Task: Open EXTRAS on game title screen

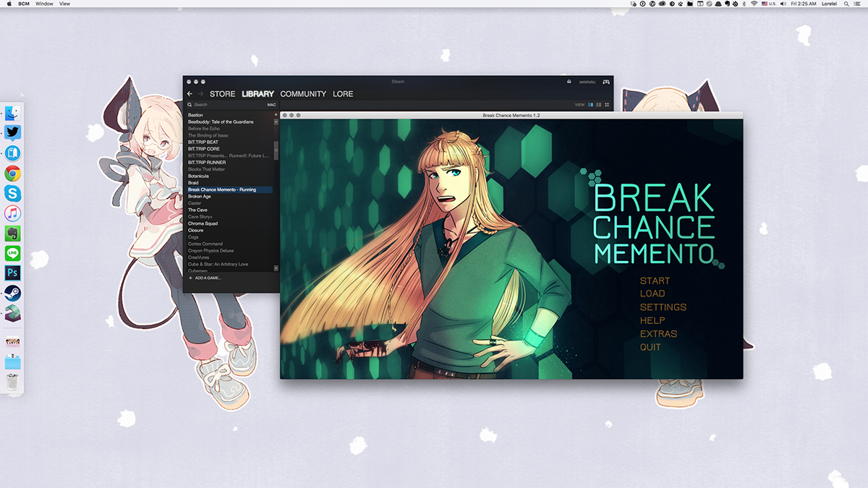Action: pos(658,334)
